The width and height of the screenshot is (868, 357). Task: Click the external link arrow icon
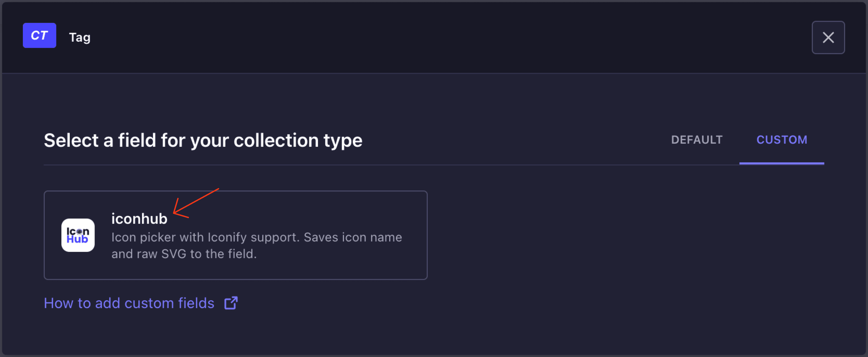[x=231, y=303]
